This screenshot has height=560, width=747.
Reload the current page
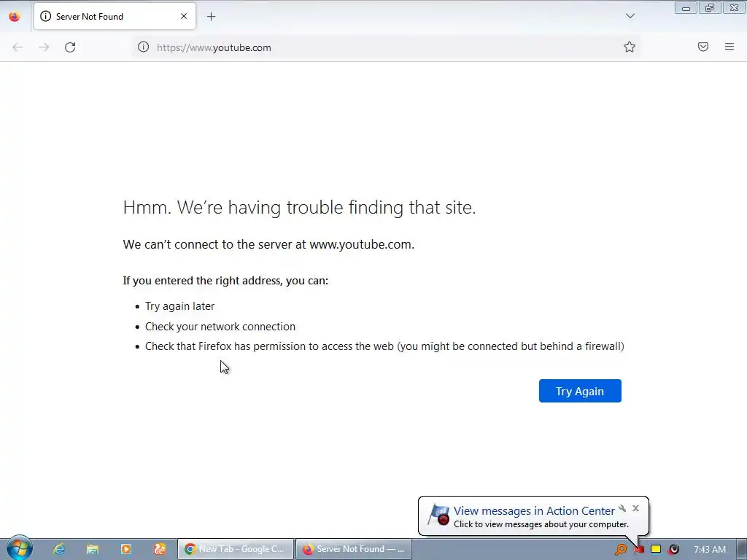coord(70,47)
